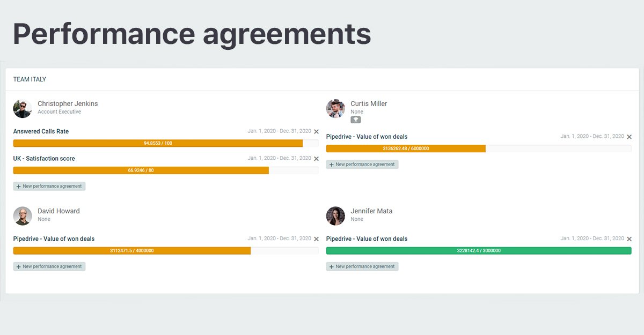Click the plus icon in David's new agreement button
Viewport: 644px width, 335px height.
18,266
